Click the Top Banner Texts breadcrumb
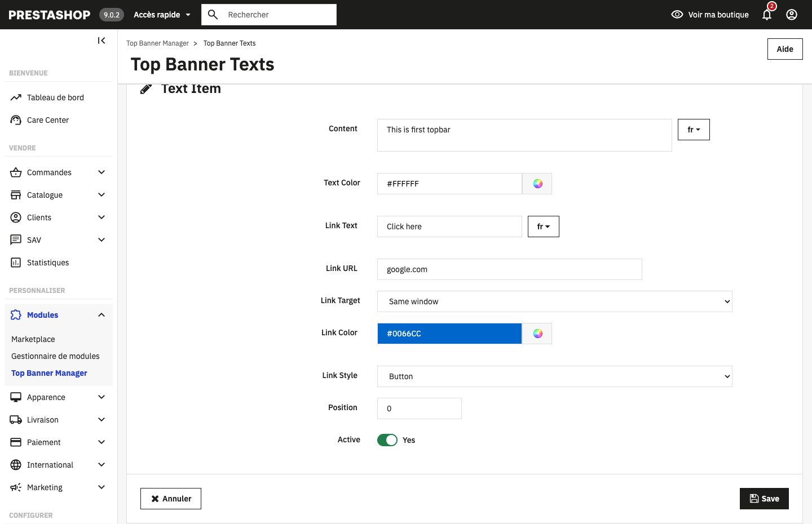This screenshot has width=812, height=524. [230, 43]
